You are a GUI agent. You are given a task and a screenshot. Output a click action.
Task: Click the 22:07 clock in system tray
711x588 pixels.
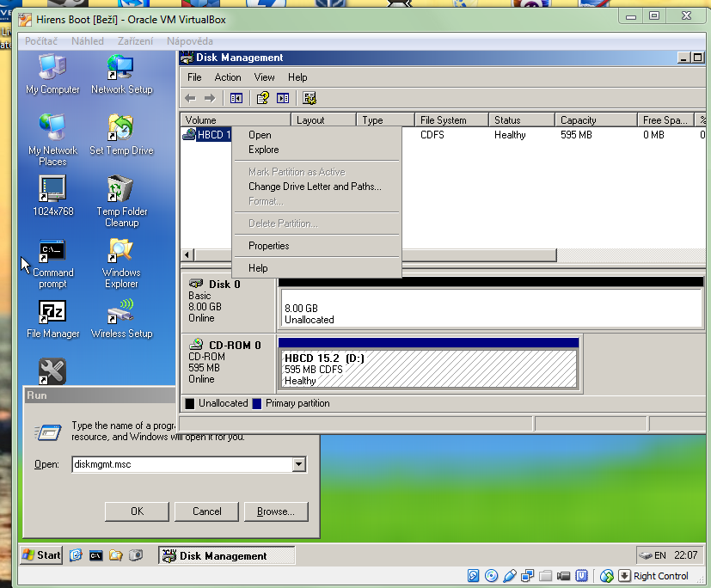click(685, 555)
